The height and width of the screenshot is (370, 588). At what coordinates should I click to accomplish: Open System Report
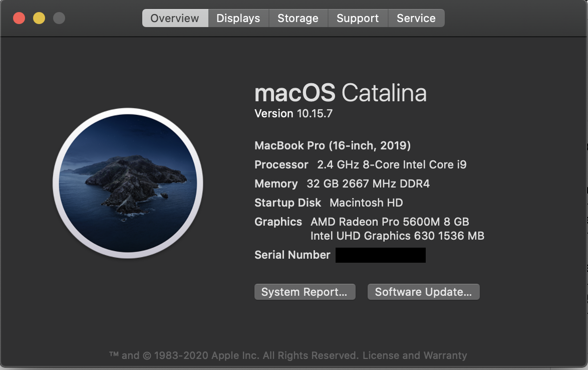305,292
